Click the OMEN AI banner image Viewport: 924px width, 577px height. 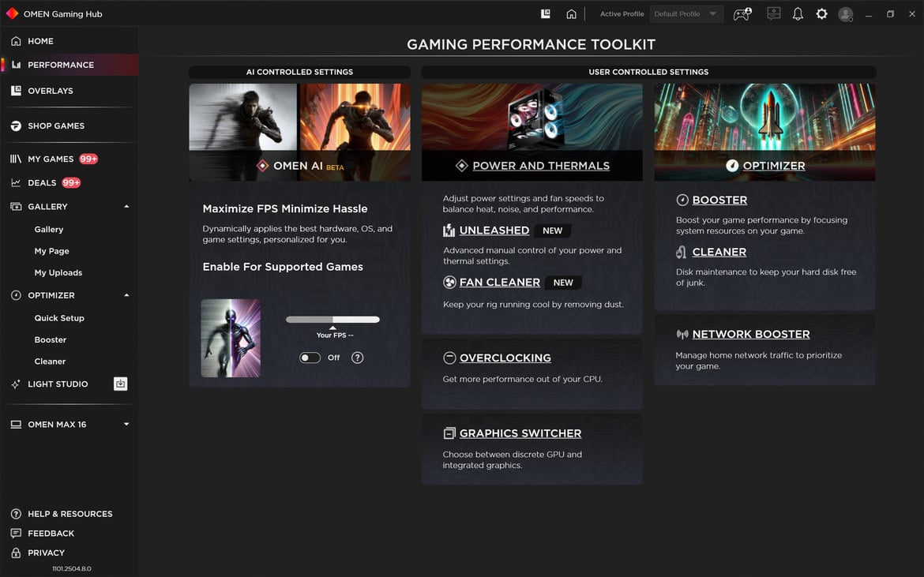(299, 132)
